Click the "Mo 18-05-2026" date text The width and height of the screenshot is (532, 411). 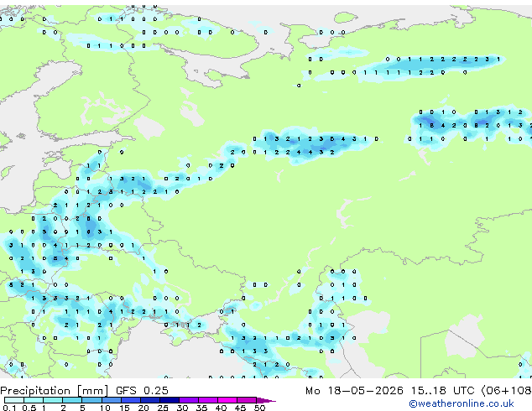354,391
